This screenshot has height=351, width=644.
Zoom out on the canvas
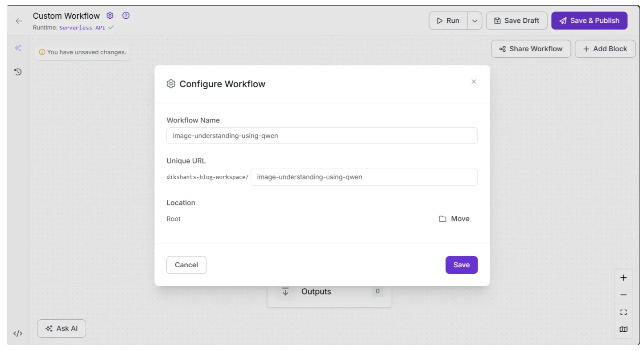click(623, 295)
